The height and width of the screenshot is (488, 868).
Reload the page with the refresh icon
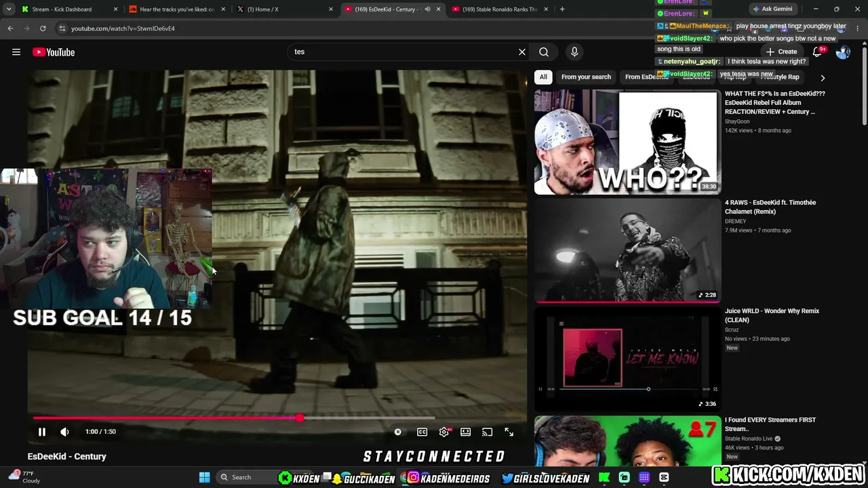pyautogui.click(x=43, y=28)
